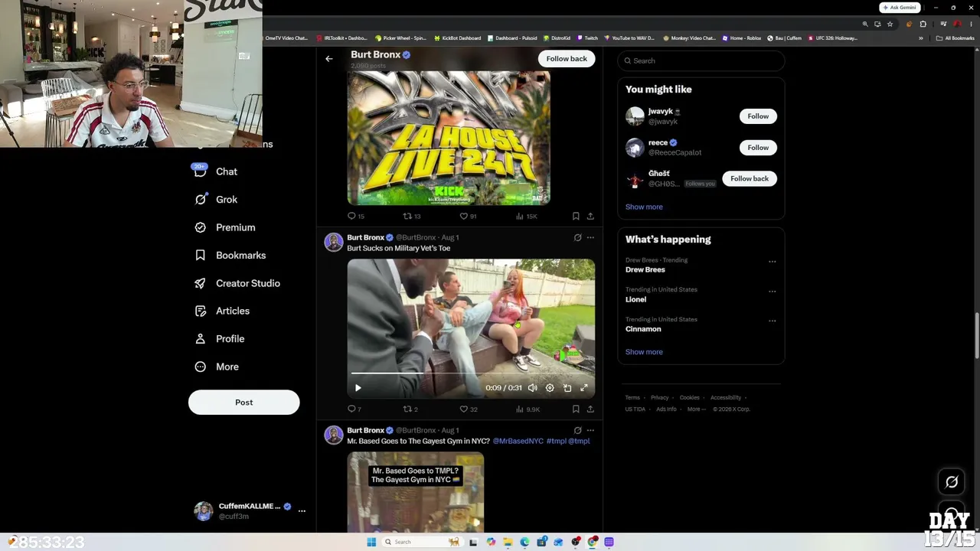The height and width of the screenshot is (551, 980).
Task: Share the LA House Live post
Action: [x=590, y=217]
